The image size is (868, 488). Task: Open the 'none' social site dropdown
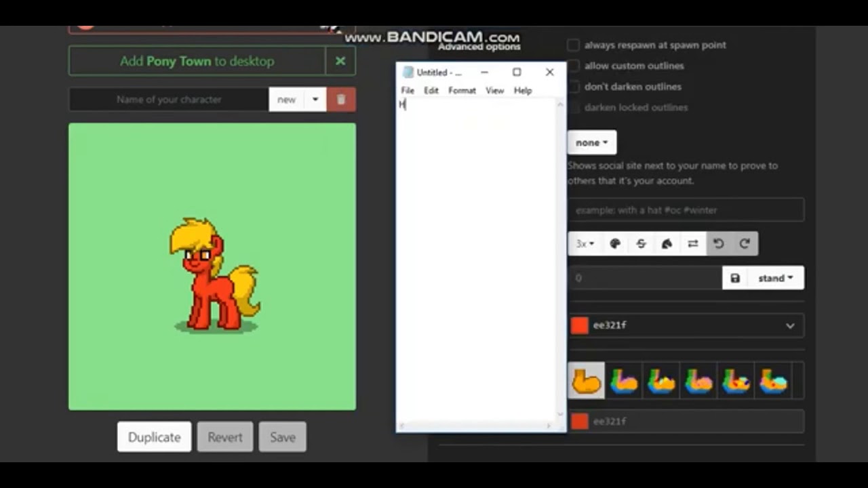(x=592, y=142)
